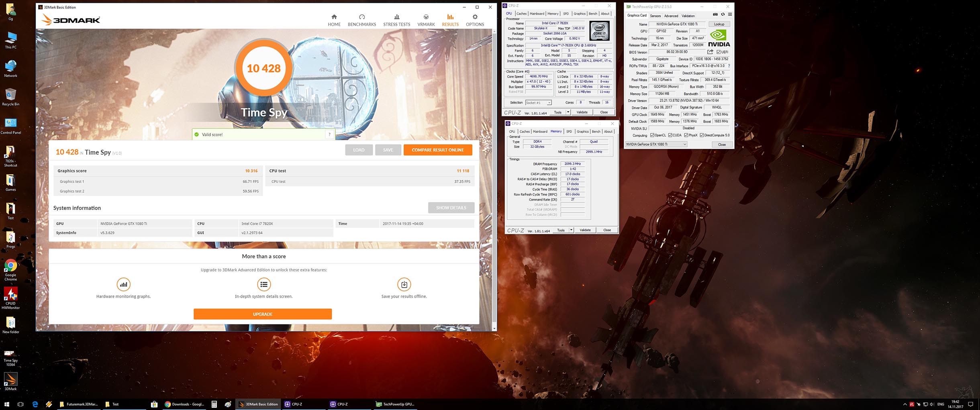Image resolution: width=980 pixels, height=410 pixels.
Task: Open the GPU-Z hamburger menu
Action: tap(730, 14)
